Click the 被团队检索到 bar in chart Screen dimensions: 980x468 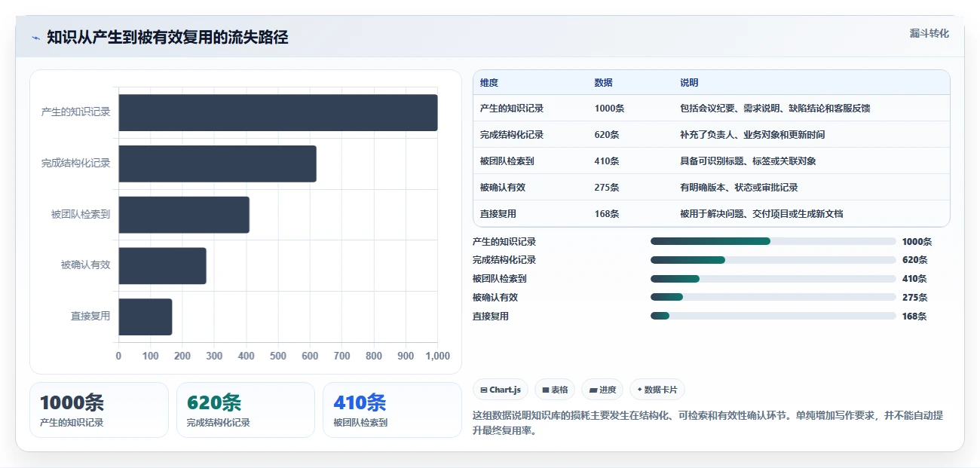click(x=184, y=215)
